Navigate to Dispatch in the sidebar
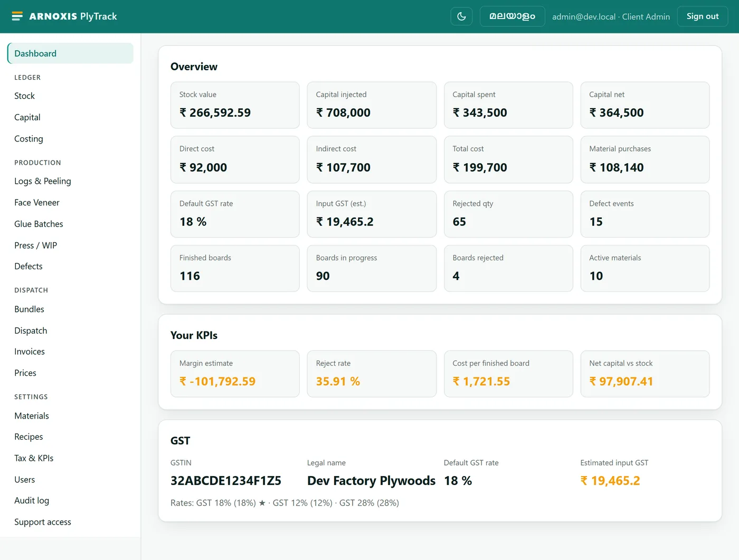This screenshot has width=739, height=560. click(70, 330)
